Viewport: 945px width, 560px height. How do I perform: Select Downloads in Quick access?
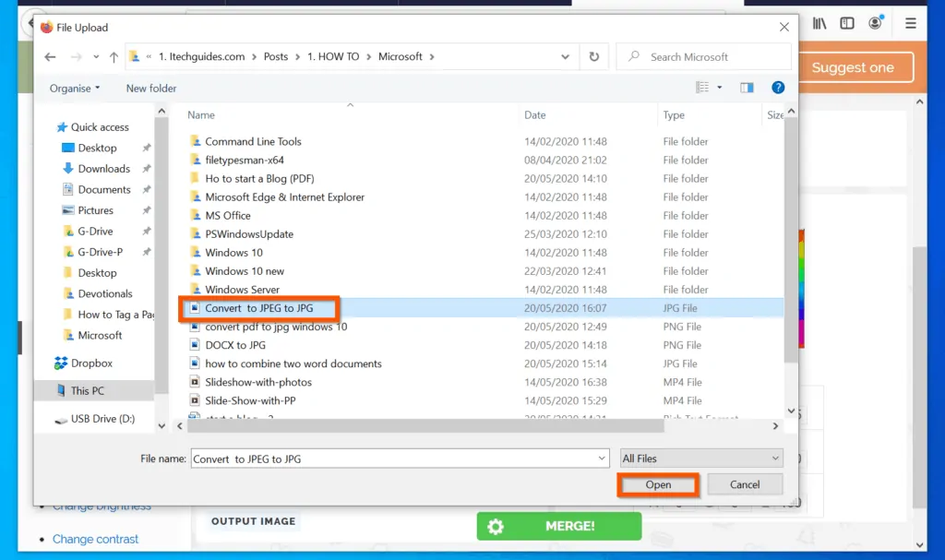coord(103,169)
